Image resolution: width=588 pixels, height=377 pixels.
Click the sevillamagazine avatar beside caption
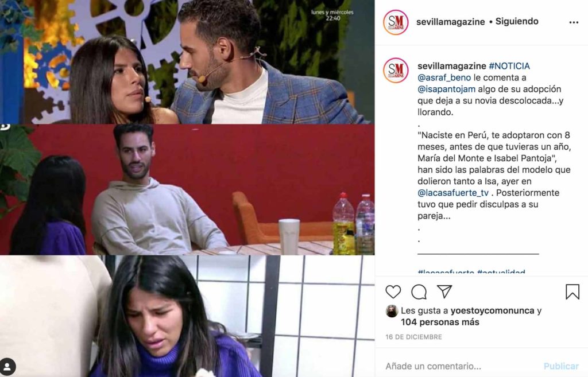tap(396, 70)
